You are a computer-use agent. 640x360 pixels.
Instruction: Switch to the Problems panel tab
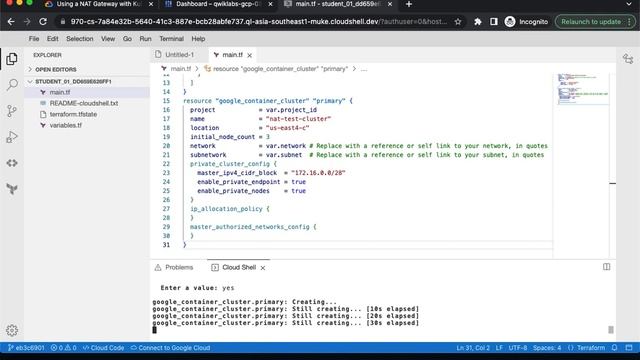pos(174,267)
